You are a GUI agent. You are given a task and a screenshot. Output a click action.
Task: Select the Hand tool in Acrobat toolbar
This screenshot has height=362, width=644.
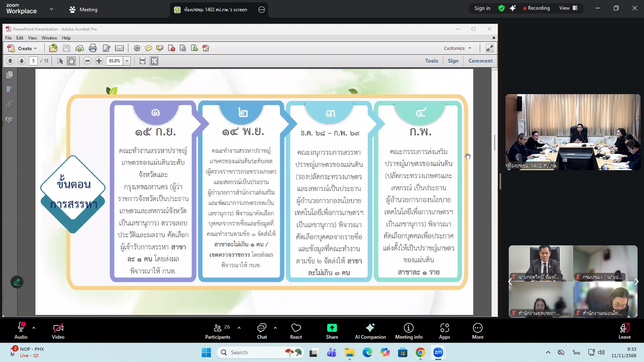(72, 61)
